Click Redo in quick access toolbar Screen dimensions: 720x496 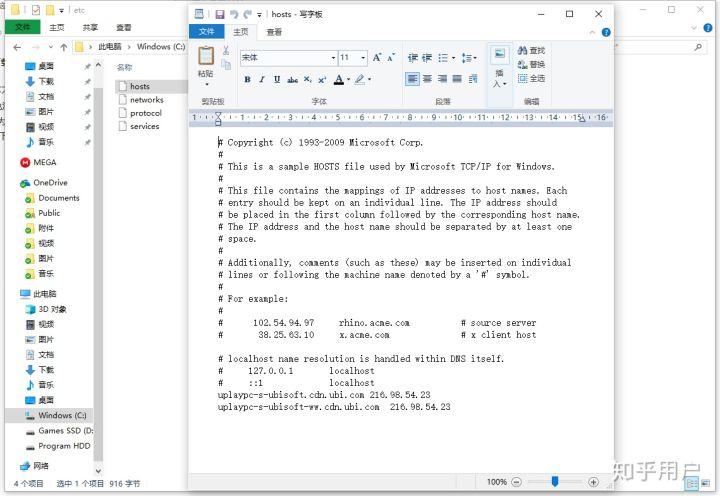coord(248,14)
